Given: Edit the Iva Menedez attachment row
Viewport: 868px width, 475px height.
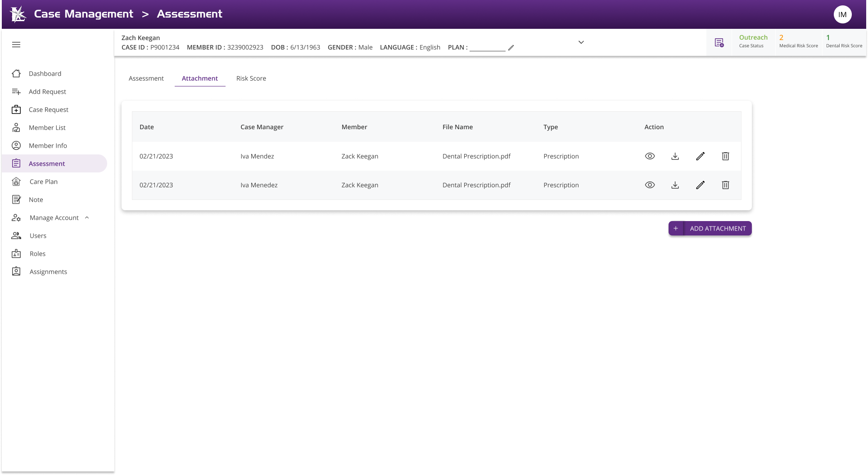Looking at the screenshot, I should coord(700,185).
